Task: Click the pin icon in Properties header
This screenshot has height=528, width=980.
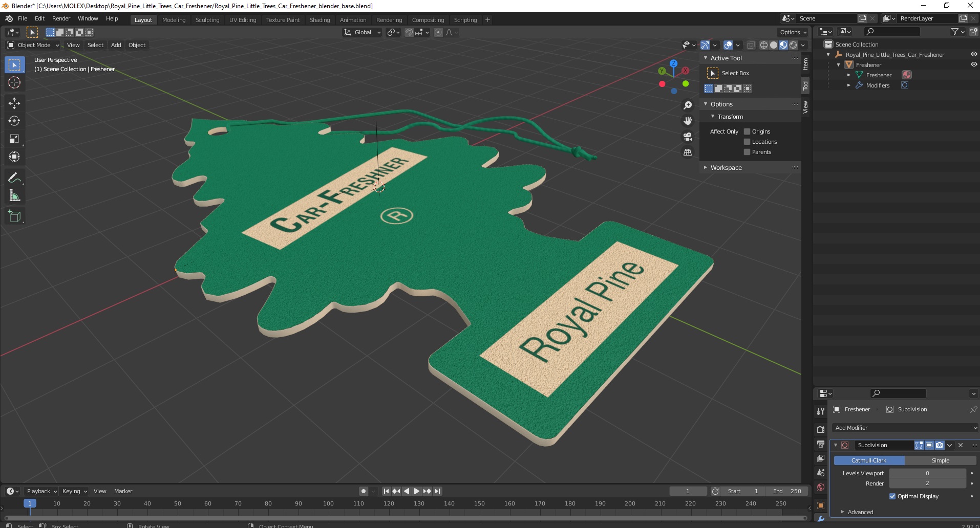Action: [973, 409]
